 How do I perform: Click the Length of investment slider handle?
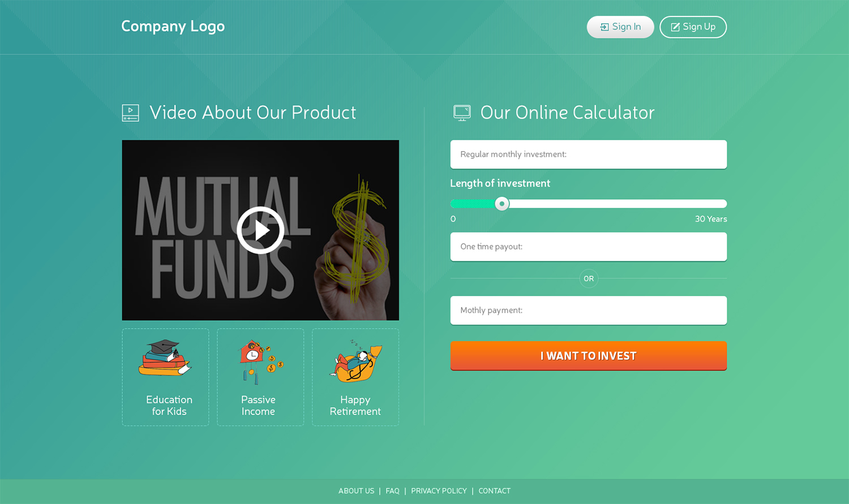[x=501, y=204]
